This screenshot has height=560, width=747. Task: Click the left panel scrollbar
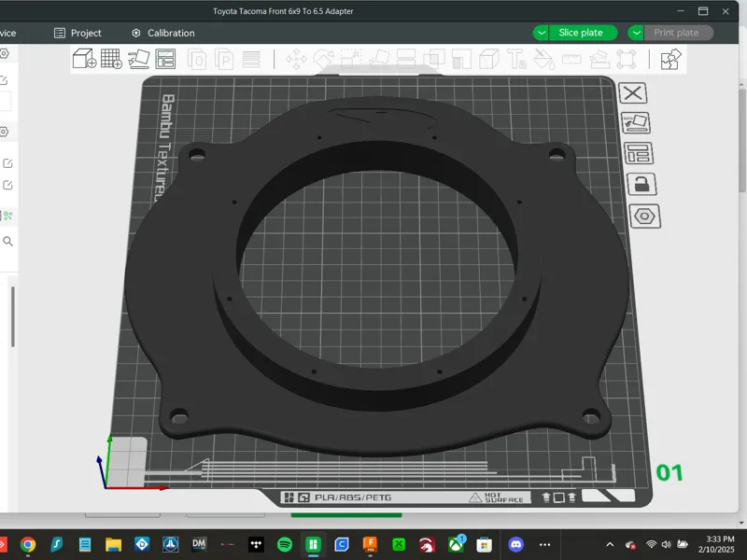(13, 316)
